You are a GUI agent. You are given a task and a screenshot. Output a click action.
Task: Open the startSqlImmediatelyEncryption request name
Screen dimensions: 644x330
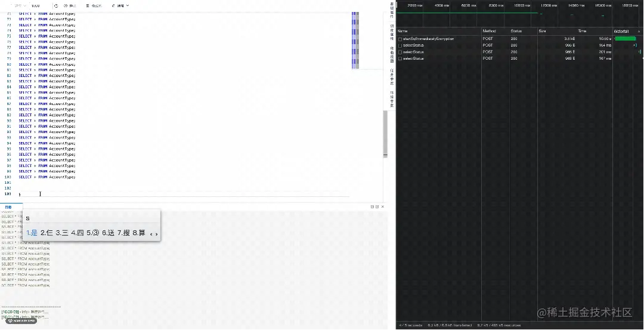[428, 39]
